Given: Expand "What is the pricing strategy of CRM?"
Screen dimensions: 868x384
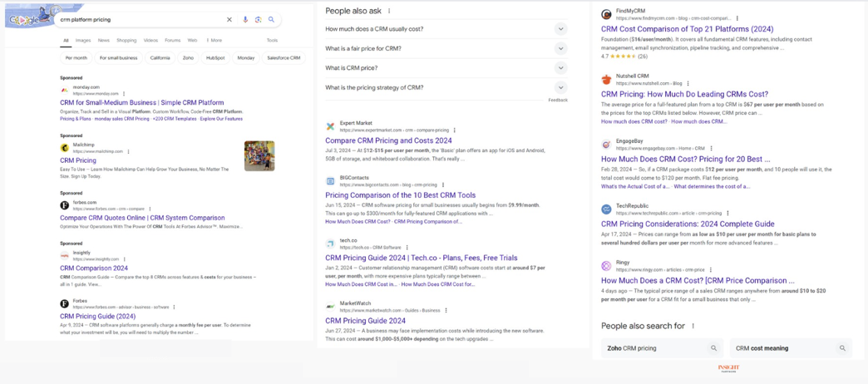Looking at the screenshot, I should [x=560, y=87].
